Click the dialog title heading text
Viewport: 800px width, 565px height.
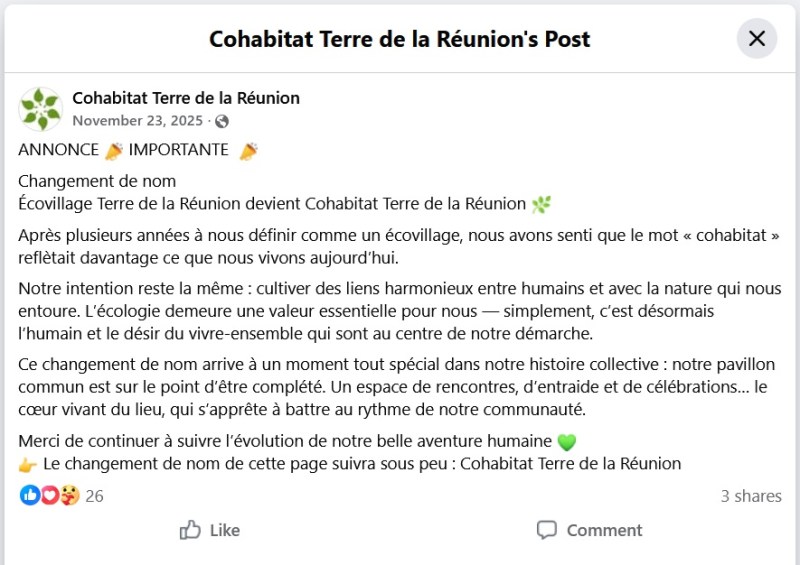[400, 39]
